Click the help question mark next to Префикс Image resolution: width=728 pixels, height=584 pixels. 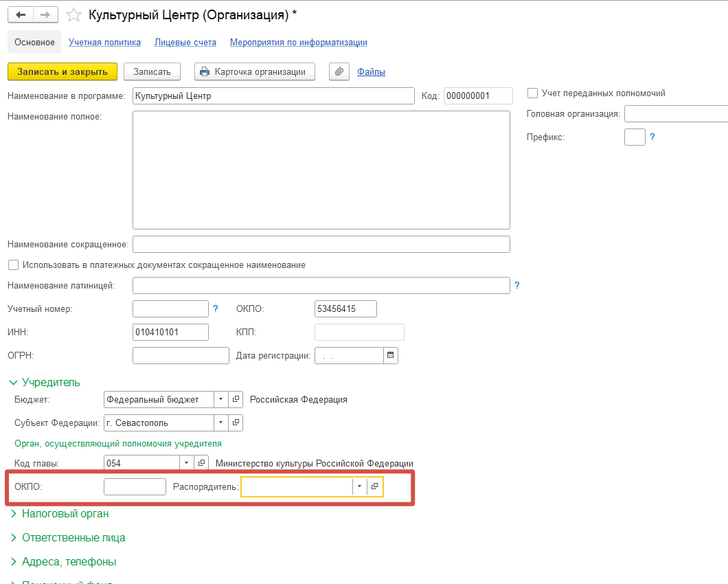(652, 137)
